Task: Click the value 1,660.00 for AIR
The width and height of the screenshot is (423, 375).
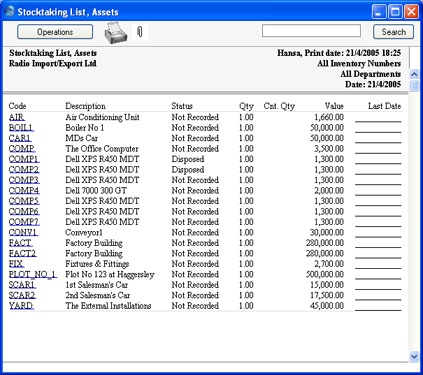Action: (x=329, y=117)
